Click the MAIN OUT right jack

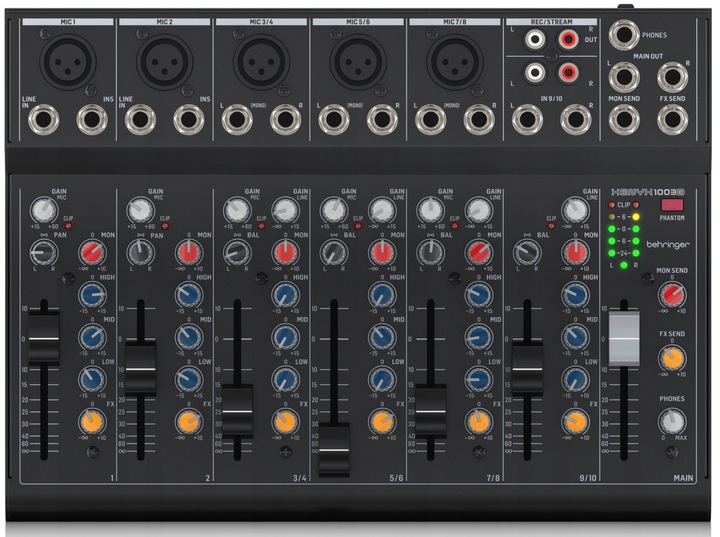pos(672,77)
